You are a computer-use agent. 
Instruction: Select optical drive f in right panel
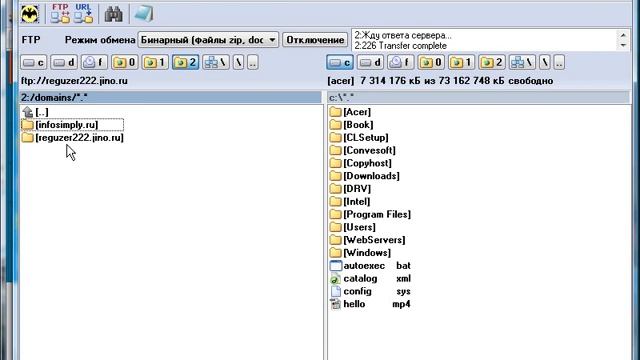coord(400,62)
